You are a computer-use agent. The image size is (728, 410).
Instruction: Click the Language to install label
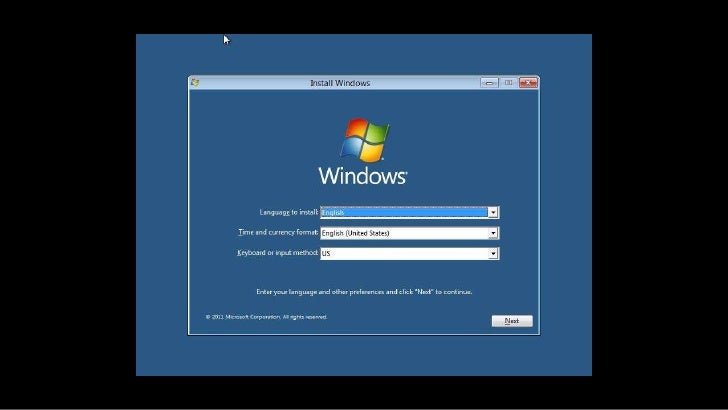coord(288,212)
